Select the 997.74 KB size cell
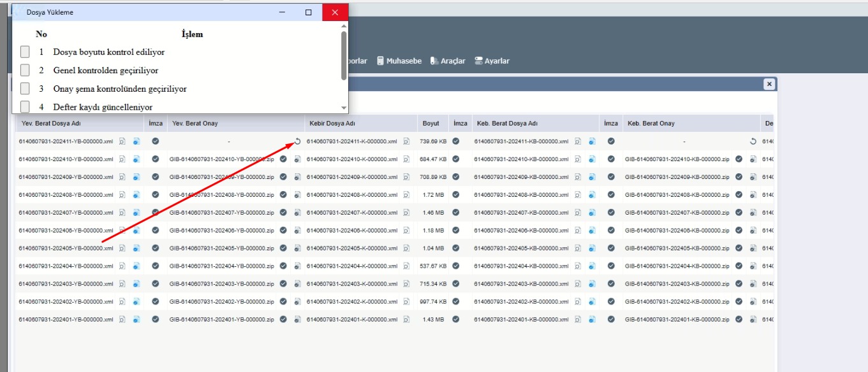 (433, 302)
